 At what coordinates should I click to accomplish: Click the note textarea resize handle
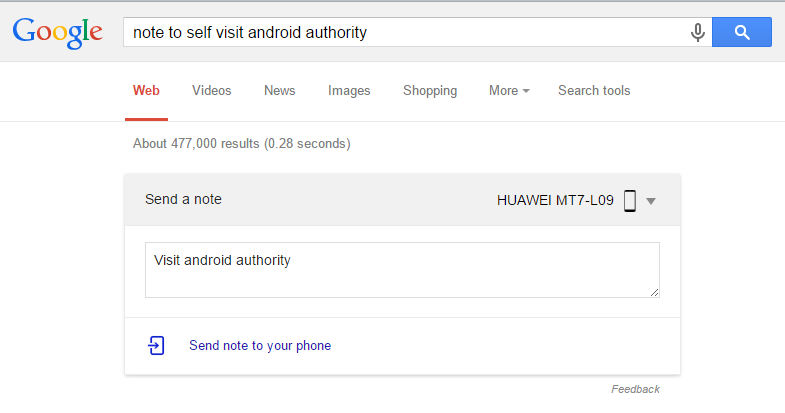point(655,293)
